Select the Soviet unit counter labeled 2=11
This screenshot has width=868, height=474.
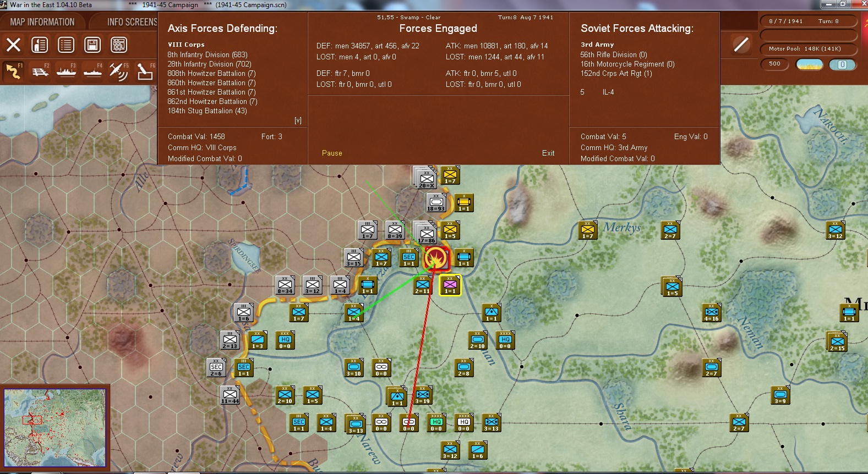pos(422,285)
